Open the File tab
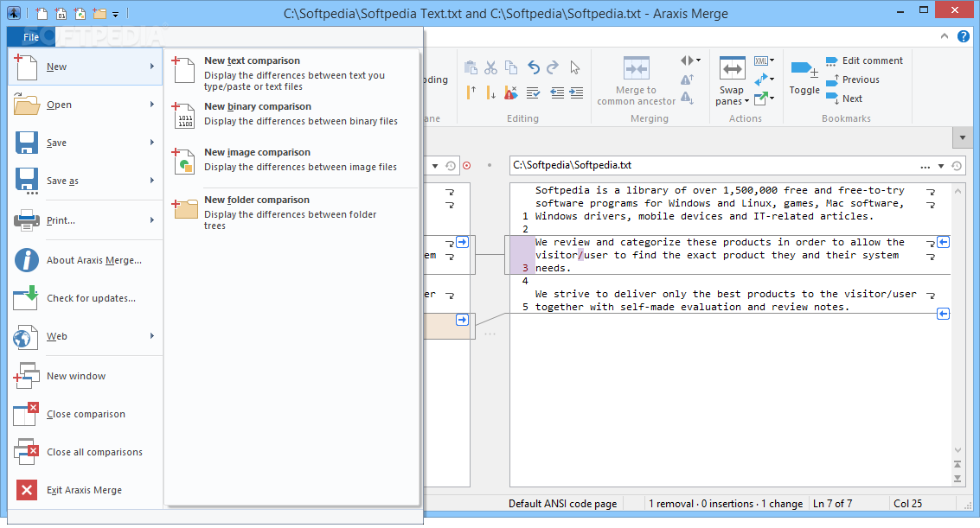The height and width of the screenshot is (528, 980). pyautogui.click(x=31, y=37)
